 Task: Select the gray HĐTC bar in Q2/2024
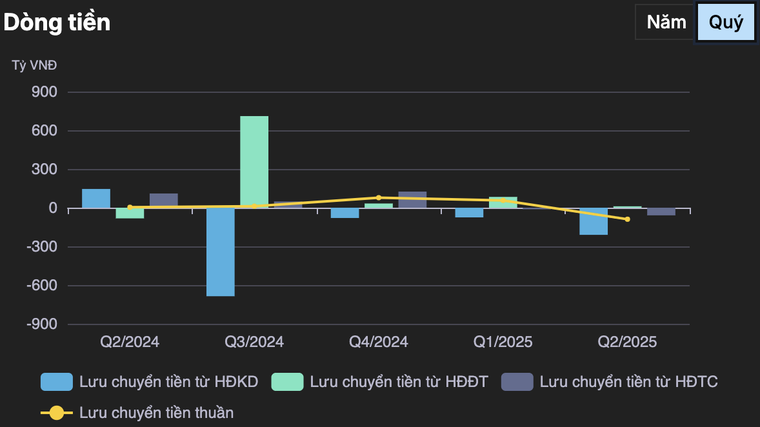(x=164, y=201)
